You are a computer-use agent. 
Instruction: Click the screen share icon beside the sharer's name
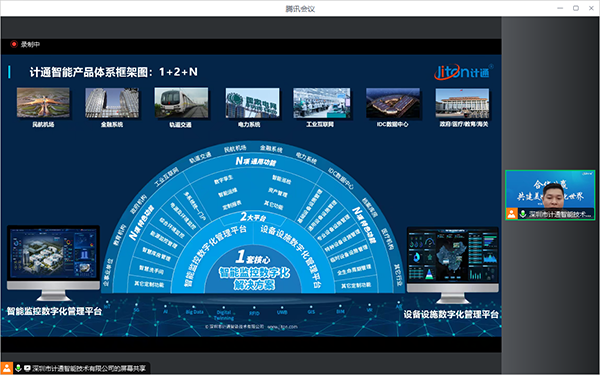(27, 368)
